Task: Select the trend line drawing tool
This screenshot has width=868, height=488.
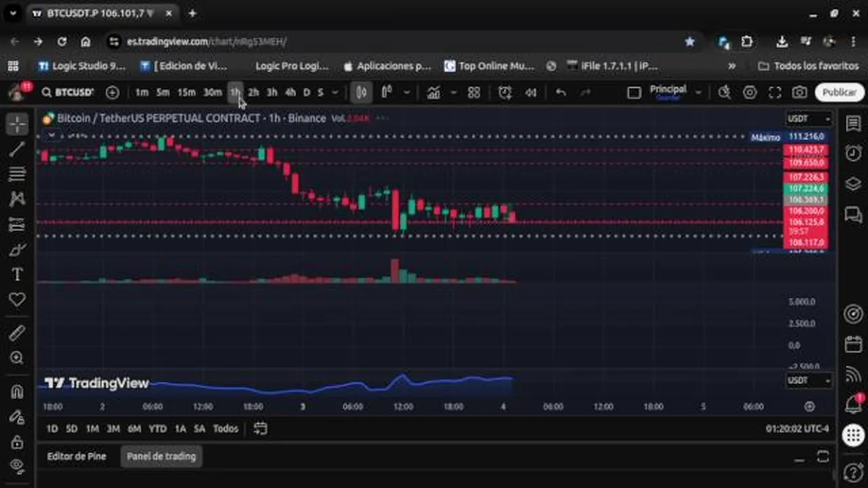Action: pyautogui.click(x=17, y=149)
